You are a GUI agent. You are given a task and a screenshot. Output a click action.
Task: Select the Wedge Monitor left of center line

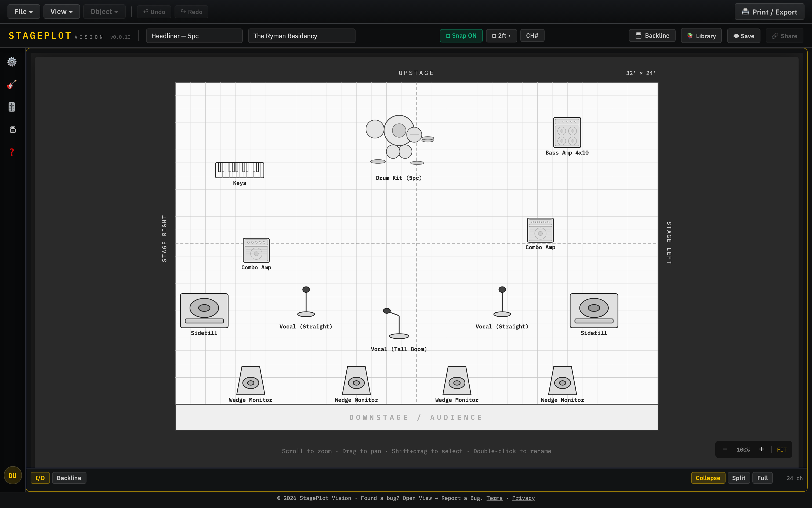tap(356, 381)
